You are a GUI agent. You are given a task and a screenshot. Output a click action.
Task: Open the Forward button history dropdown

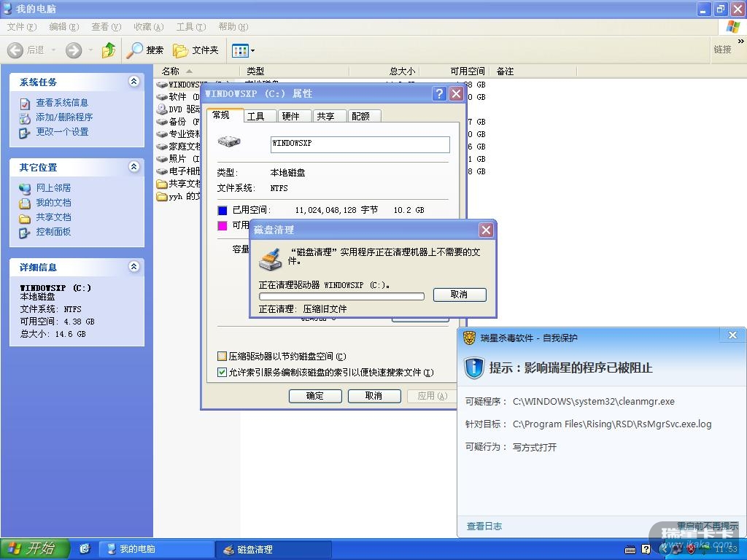(x=90, y=50)
